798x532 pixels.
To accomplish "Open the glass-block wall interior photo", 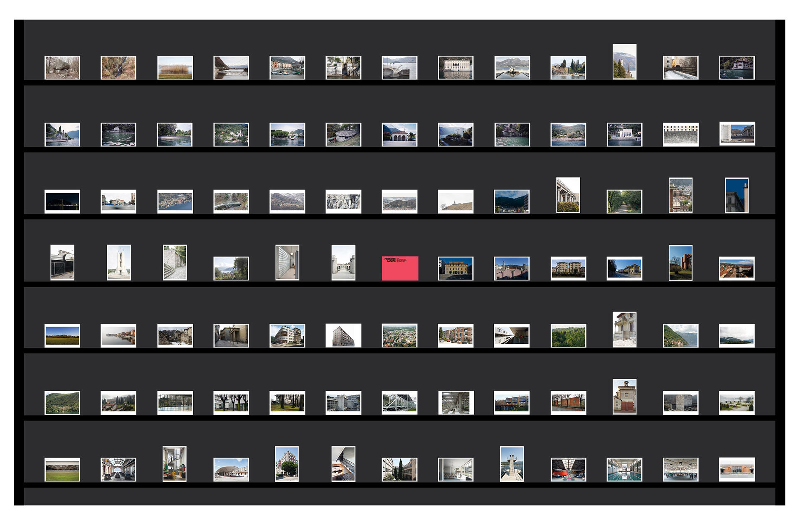I will click(287, 262).
